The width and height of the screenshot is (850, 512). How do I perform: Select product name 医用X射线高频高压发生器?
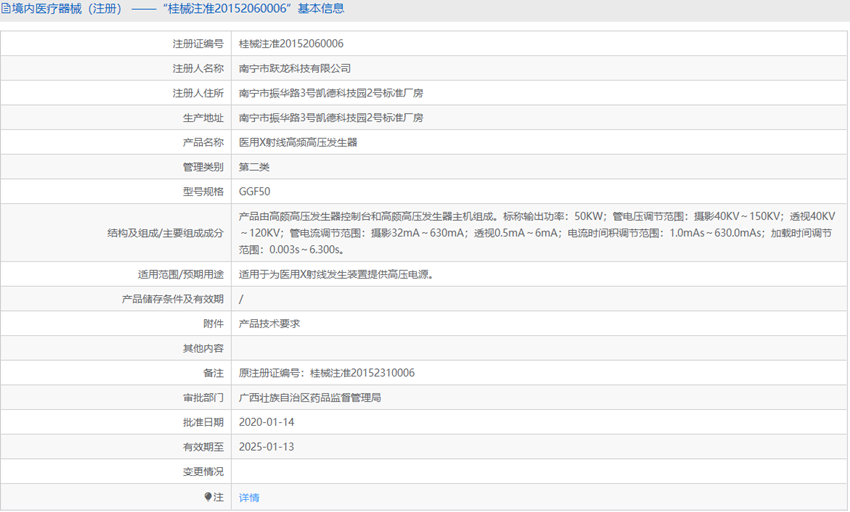click(298, 143)
